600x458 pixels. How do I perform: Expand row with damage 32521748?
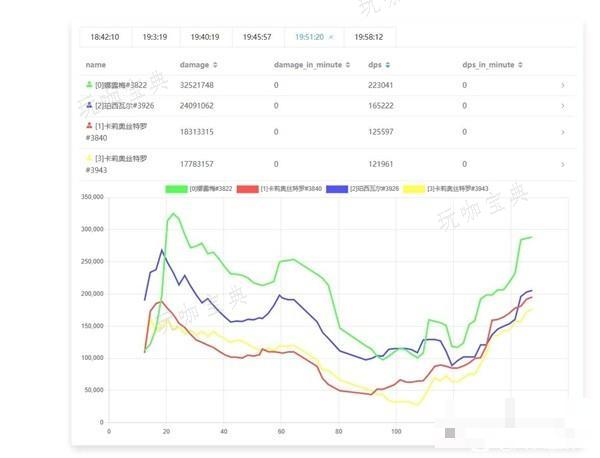[x=562, y=85]
